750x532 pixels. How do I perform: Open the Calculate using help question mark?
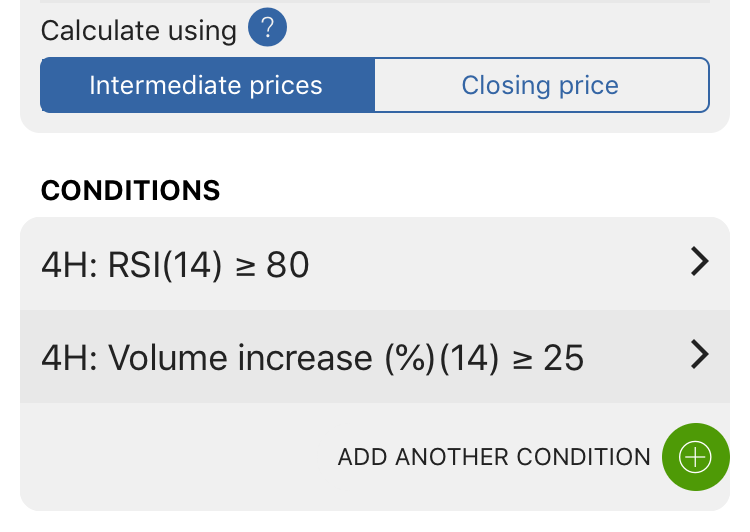pos(267,27)
